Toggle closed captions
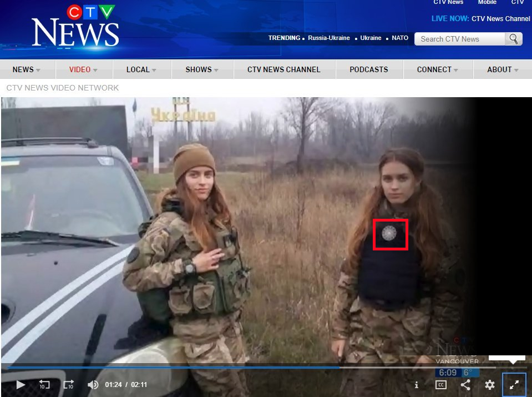 pos(440,385)
